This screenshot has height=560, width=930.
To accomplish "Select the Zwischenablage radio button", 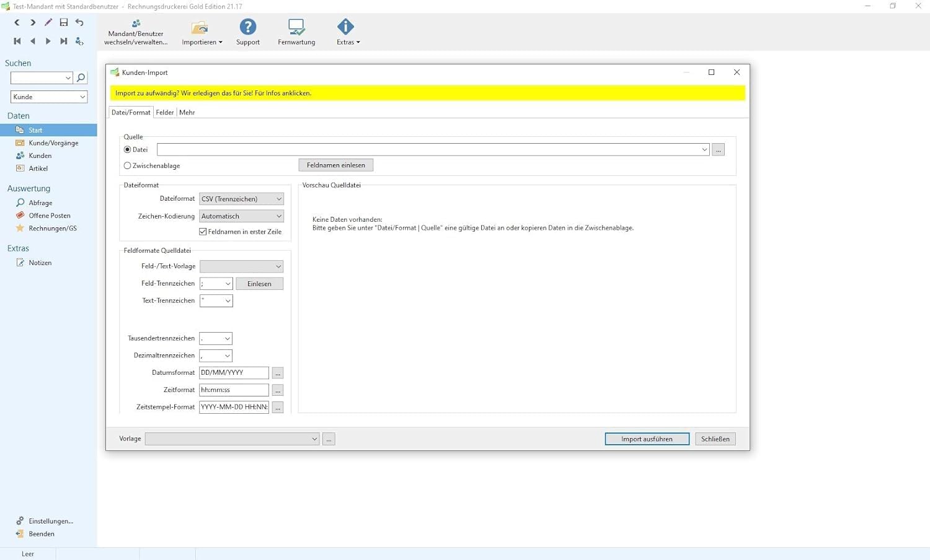I will [x=128, y=166].
